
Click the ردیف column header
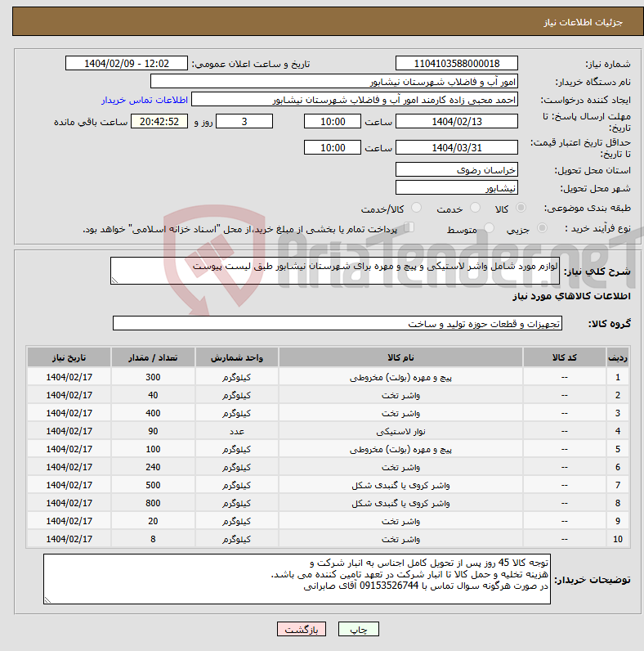click(x=618, y=357)
